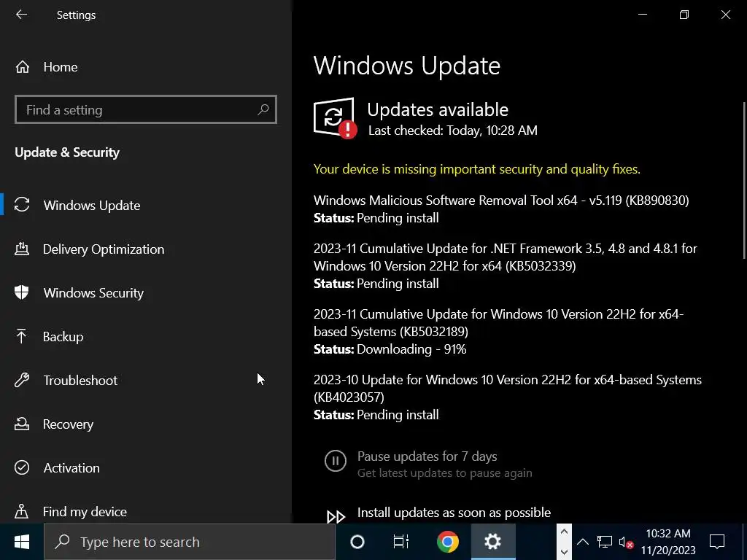747x560 pixels.
Task: Select Windows Update in the sidebar
Action: pyautogui.click(x=92, y=205)
